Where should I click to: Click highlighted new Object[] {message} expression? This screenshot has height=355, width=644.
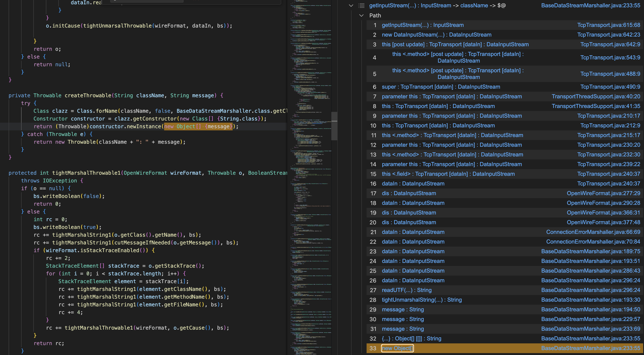pos(198,126)
